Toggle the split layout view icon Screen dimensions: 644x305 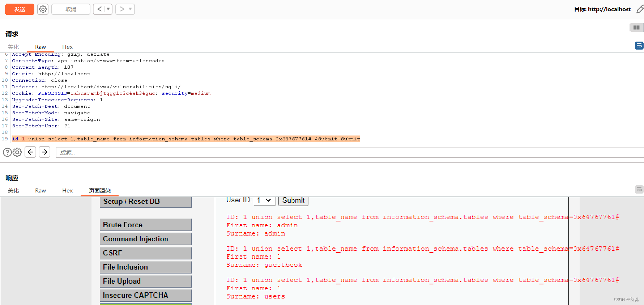(636, 27)
